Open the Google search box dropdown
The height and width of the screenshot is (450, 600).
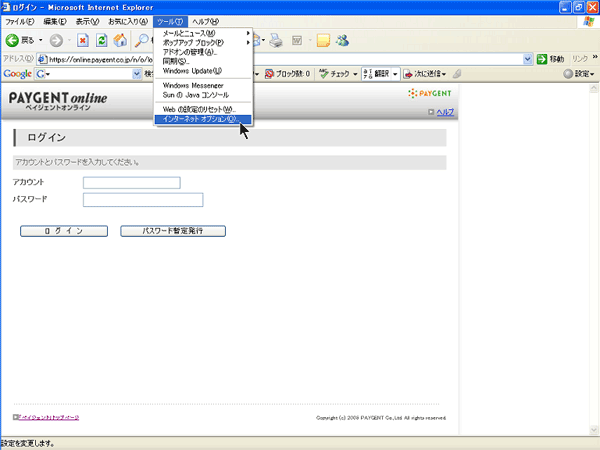click(137, 73)
